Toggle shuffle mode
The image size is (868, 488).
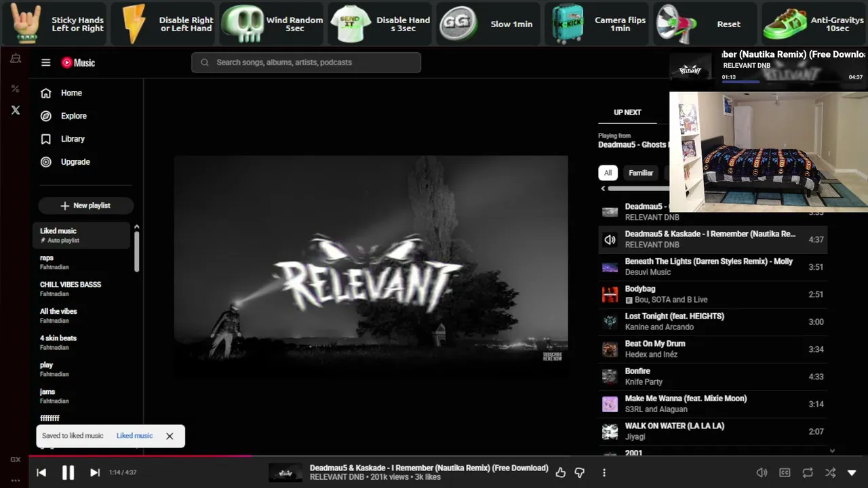830,472
